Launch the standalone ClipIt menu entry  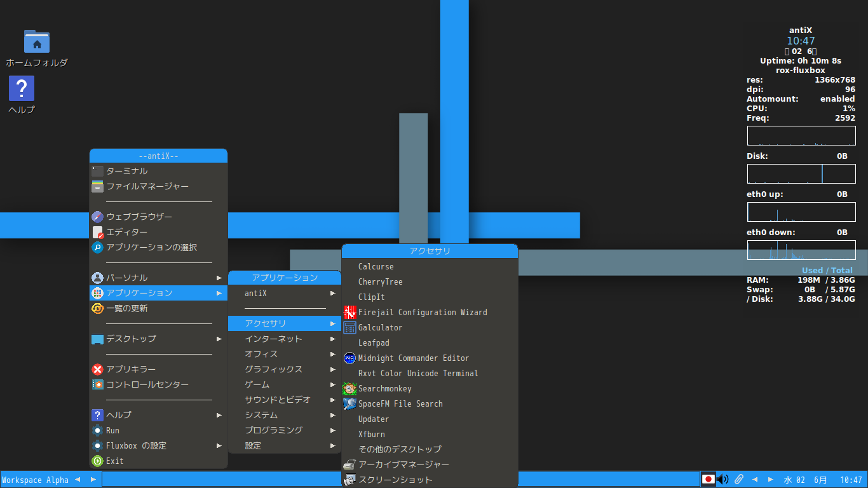(x=430, y=297)
